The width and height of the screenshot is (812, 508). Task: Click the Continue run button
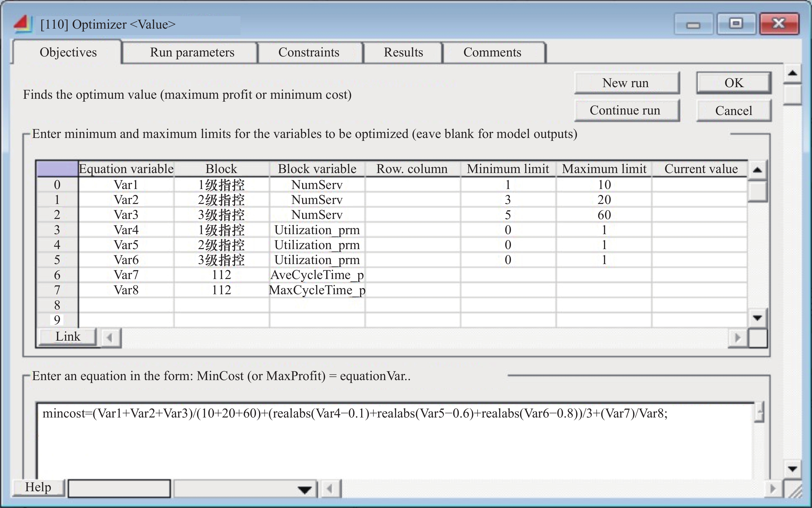tap(625, 111)
